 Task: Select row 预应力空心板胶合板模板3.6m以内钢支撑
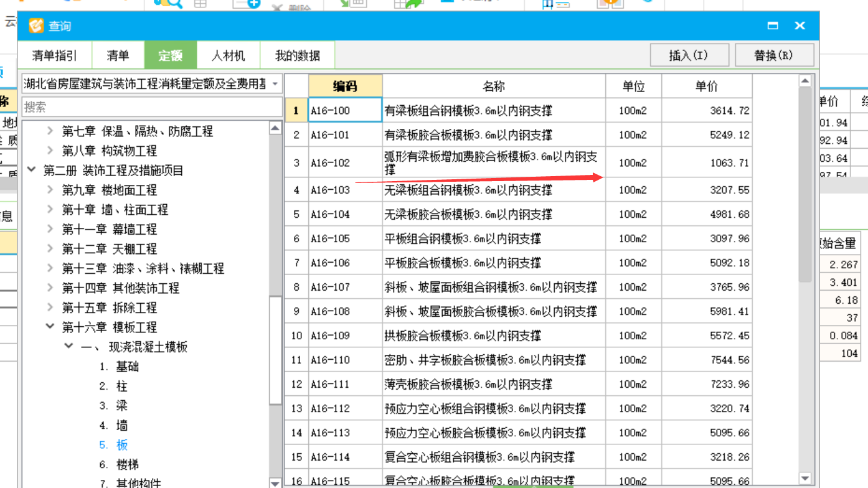click(518, 433)
